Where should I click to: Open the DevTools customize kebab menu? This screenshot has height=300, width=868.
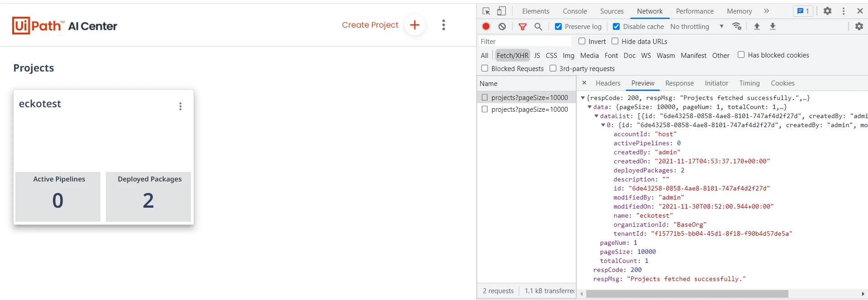(x=844, y=11)
